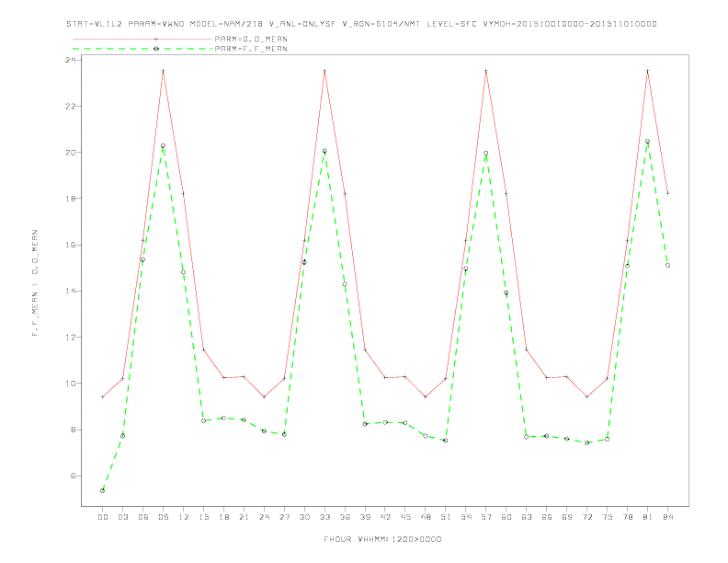Click the PARM=F.F_MEAN legend label
This screenshot has height=563, width=728.
pyautogui.click(x=251, y=49)
